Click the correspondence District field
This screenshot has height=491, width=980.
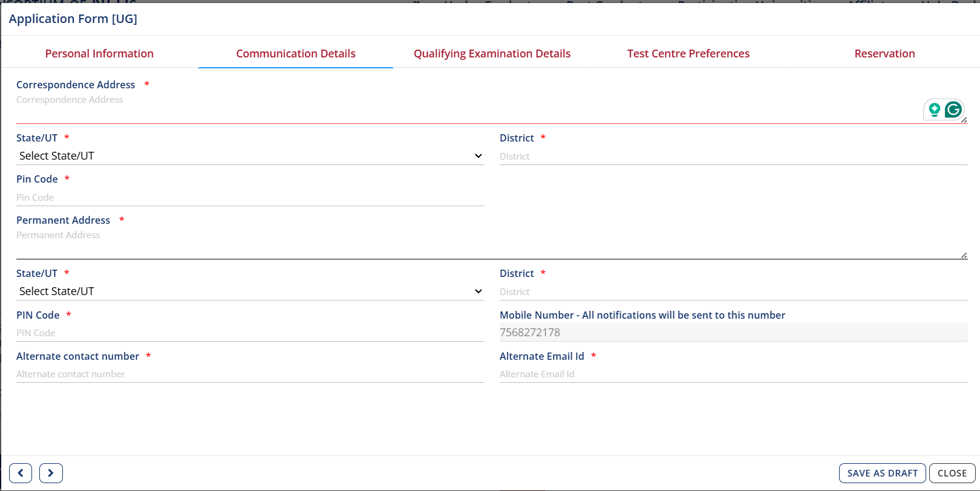tap(734, 156)
